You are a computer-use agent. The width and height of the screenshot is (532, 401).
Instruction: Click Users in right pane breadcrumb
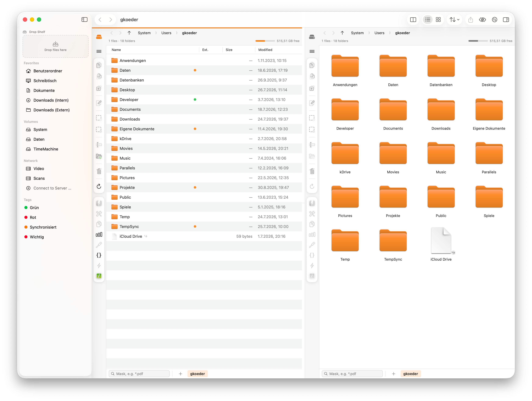pos(379,33)
